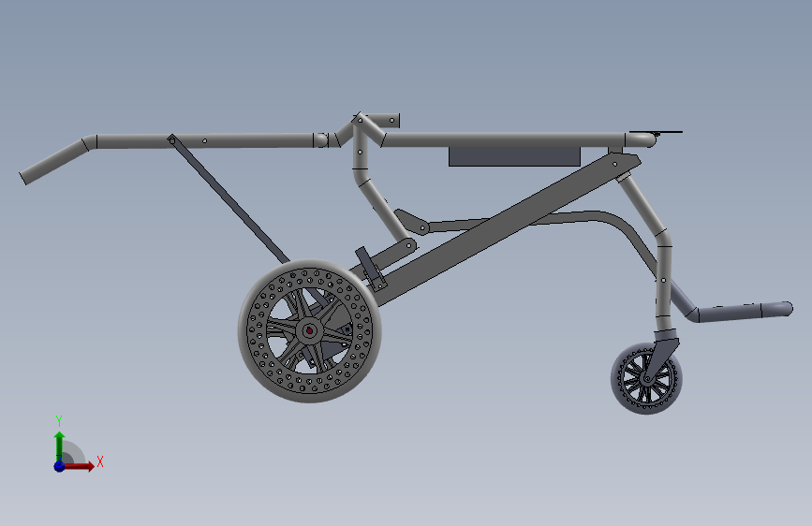The width and height of the screenshot is (812, 526).
Task: Select the horizontal backrest tube
Action: click(204, 140)
